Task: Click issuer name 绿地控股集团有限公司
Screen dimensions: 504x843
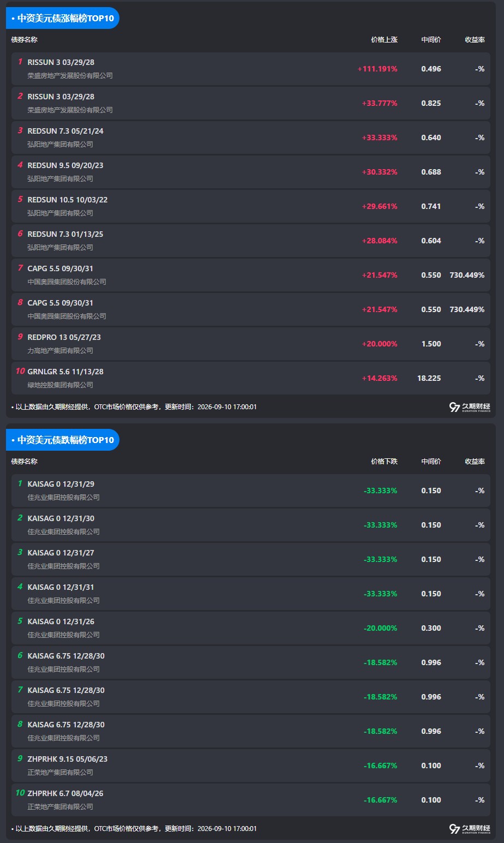Action: click(61, 385)
